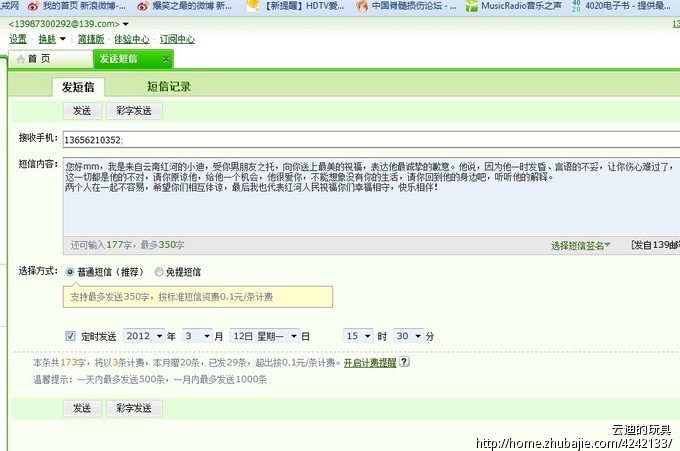Open the day 12日 星期一 dropdown
The height and width of the screenshot is (451, 680).
(264, 336)
